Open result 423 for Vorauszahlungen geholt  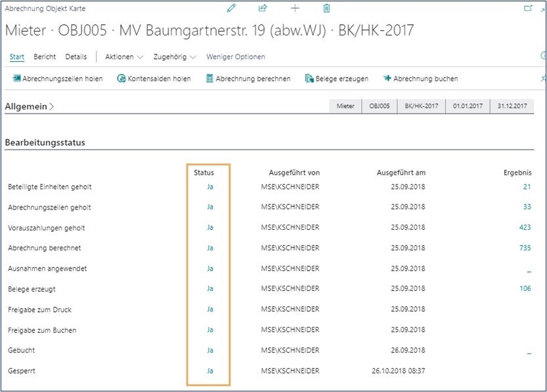pyautogui.click(x=524, y=228)
